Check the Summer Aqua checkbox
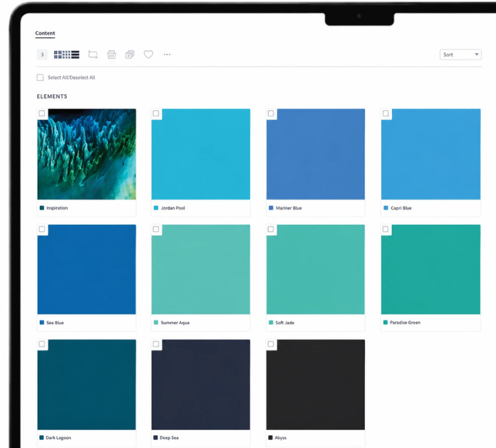496x448 pixels. 156,229
